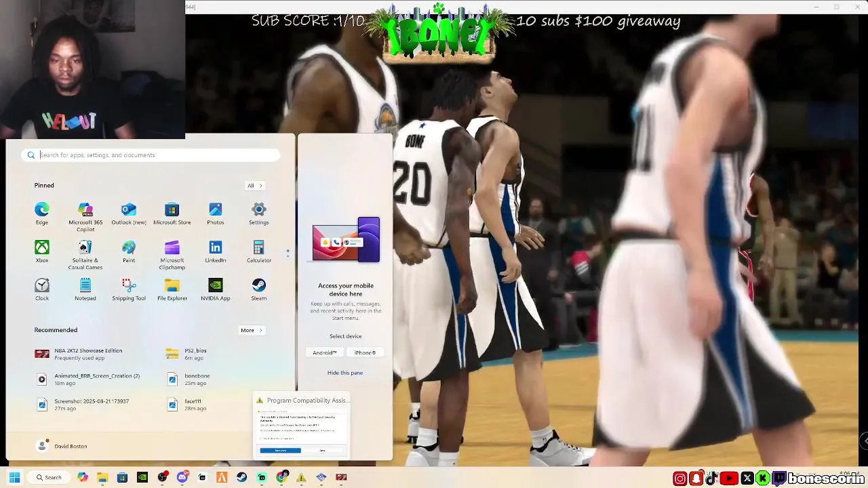Click the X logo in stream overlay
This screenshot has height=488, width=868.
pyautogui.click(x=747, y=479)
